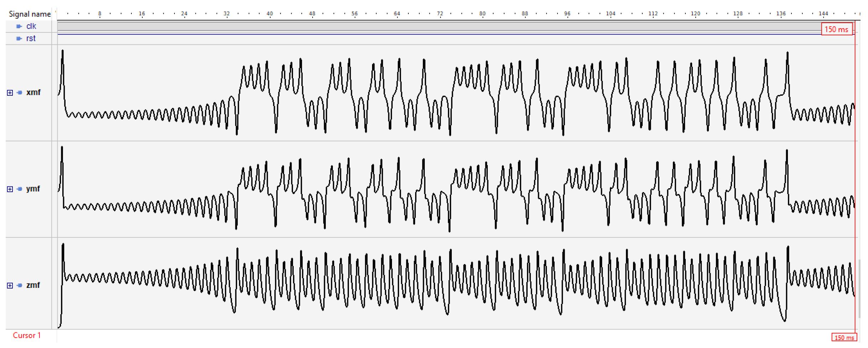The image size is (868, 348).
Task: Click the vertical scrollbar at right edge
Action: (859, 288)
